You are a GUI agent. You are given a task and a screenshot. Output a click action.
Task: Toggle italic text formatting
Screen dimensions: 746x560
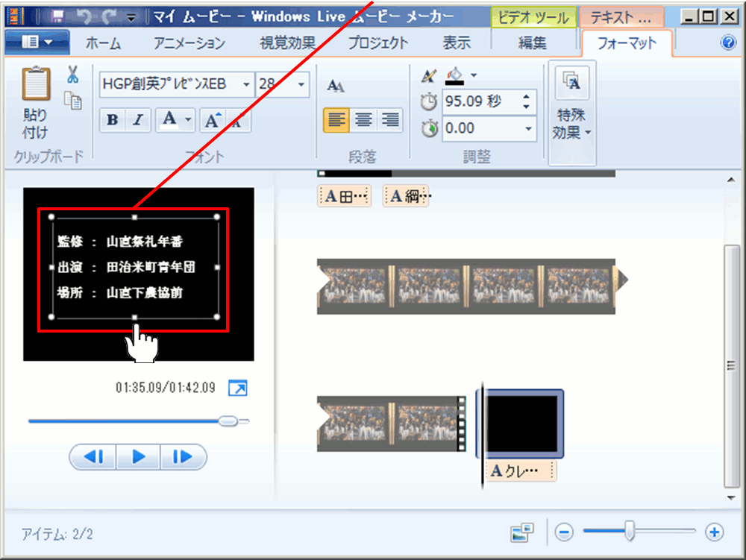[137, 121]
